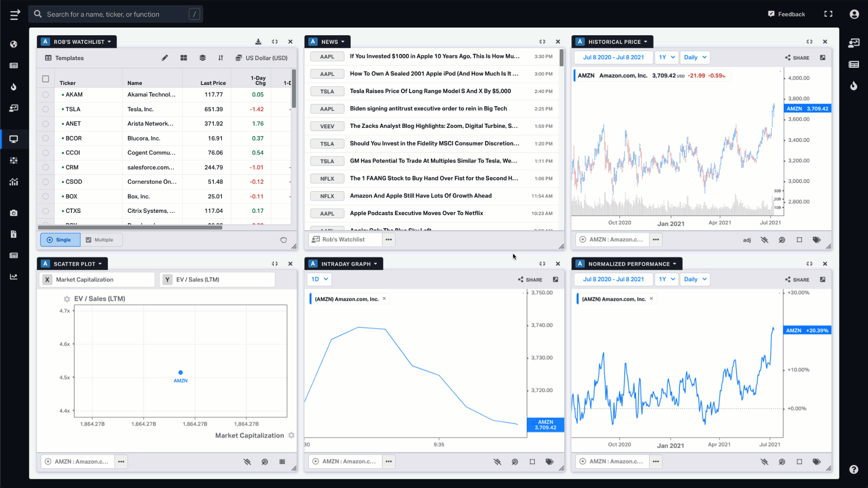Click the layers stack icon in watchlist
The height and width of the screenshot is (488, 868).
tap(203, 58)
